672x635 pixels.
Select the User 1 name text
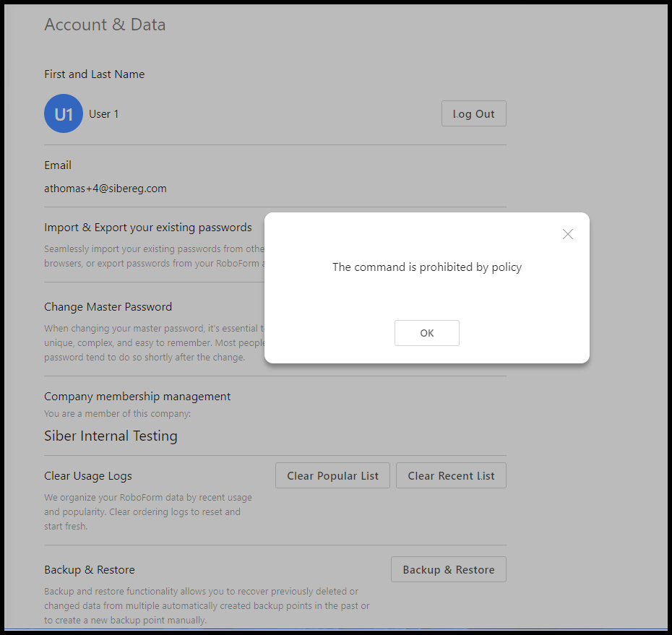[104, 114]
